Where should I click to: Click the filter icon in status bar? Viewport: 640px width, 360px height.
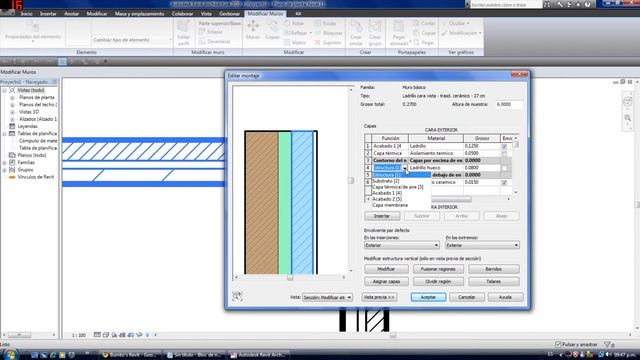pos(607,345)
